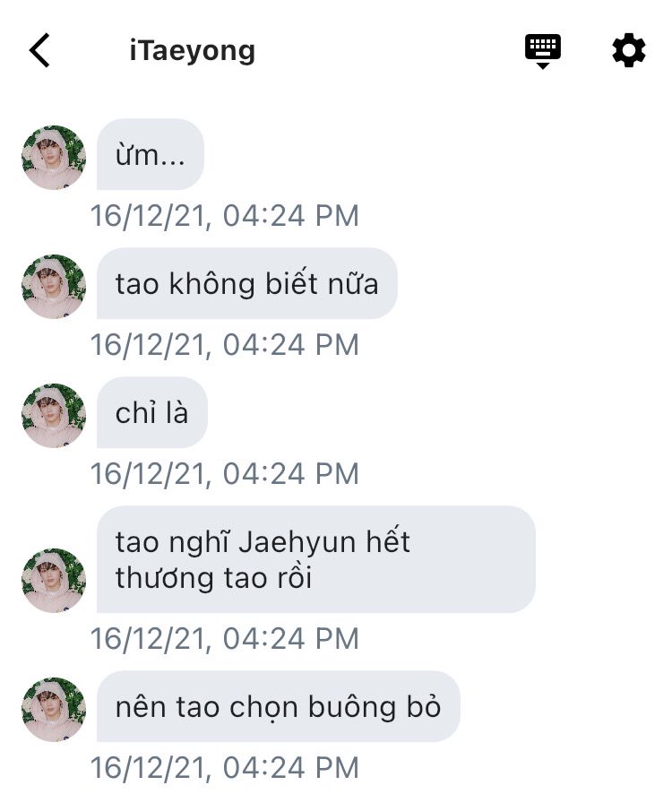Tap timestamp below "tao không biết nữa"
The height and width of the screenshot is (794, 672).
coord(225,344)
